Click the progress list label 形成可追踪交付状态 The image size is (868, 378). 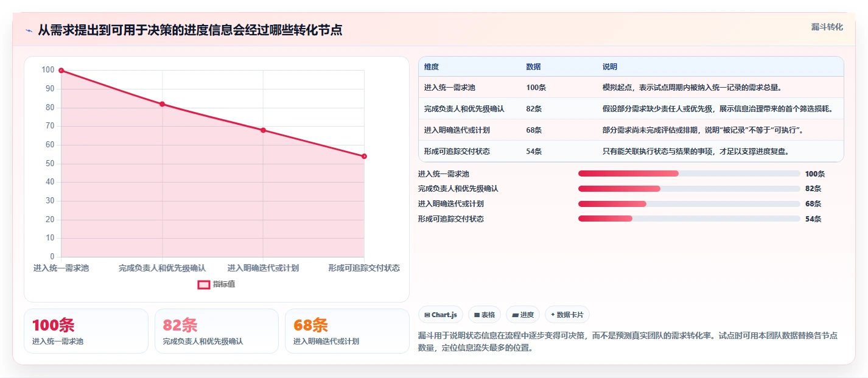pyautogui.click(x=451, y=219)
